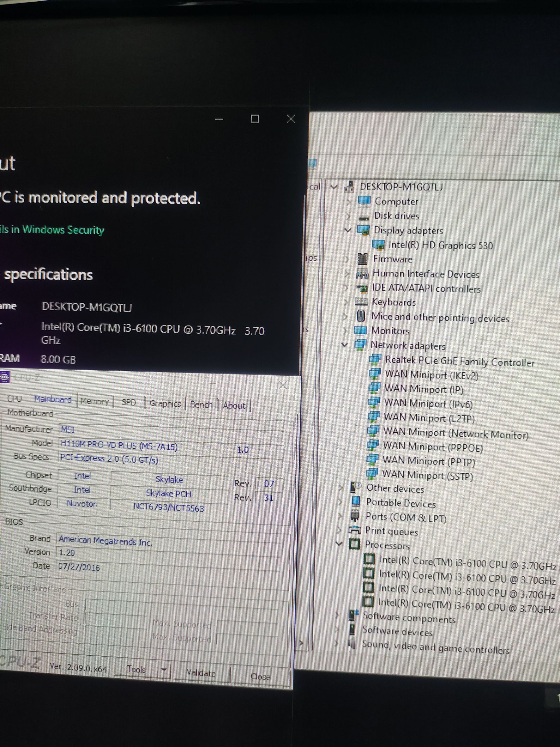Click the Software components icon
The image size is (560, 747).
[x=353, y=615]
